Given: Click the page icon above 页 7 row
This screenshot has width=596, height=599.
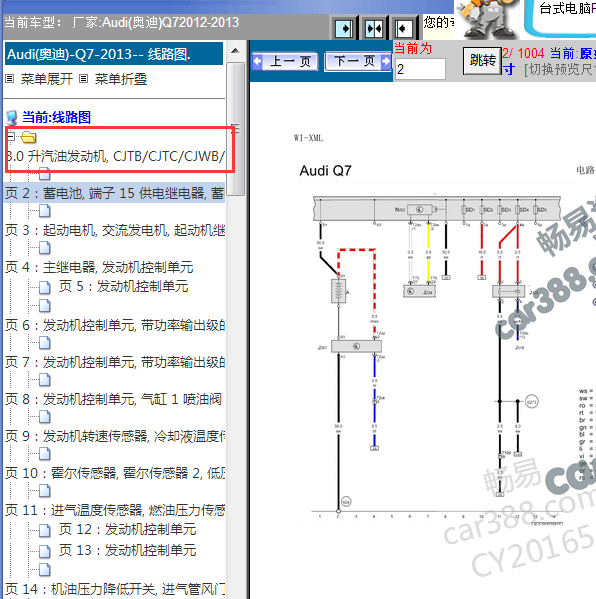Looking at the screenshot, I should tap(45, 343).
